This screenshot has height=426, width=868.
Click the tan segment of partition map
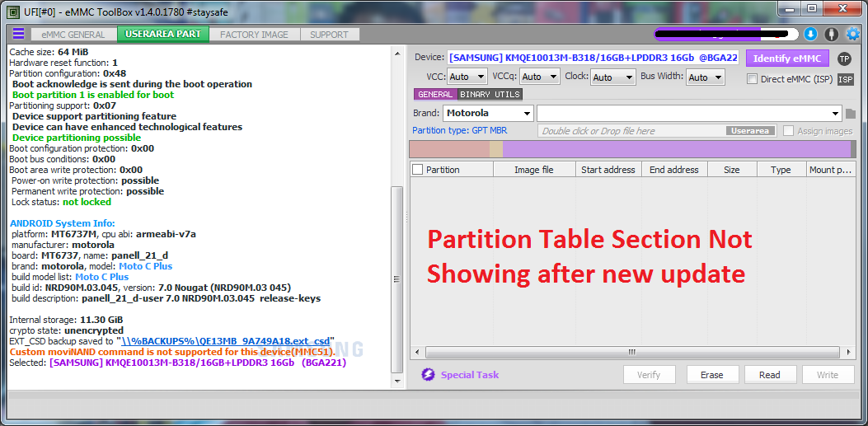[x=496, y=149]
